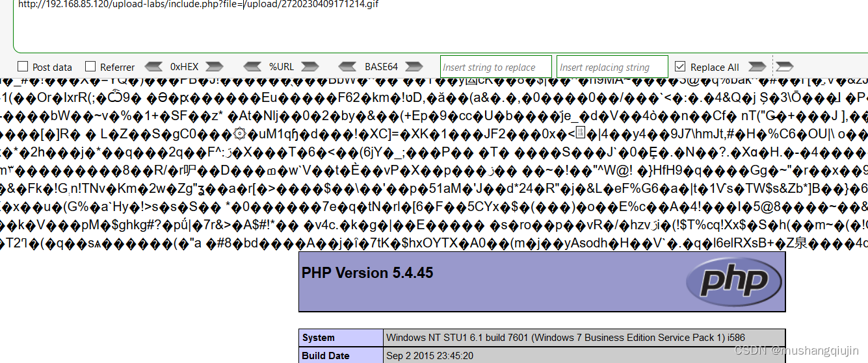The height and width of the screenshot is (363, 868).
Task: Focus the 'Insert replacing string' field
Action: click(612, 67)
